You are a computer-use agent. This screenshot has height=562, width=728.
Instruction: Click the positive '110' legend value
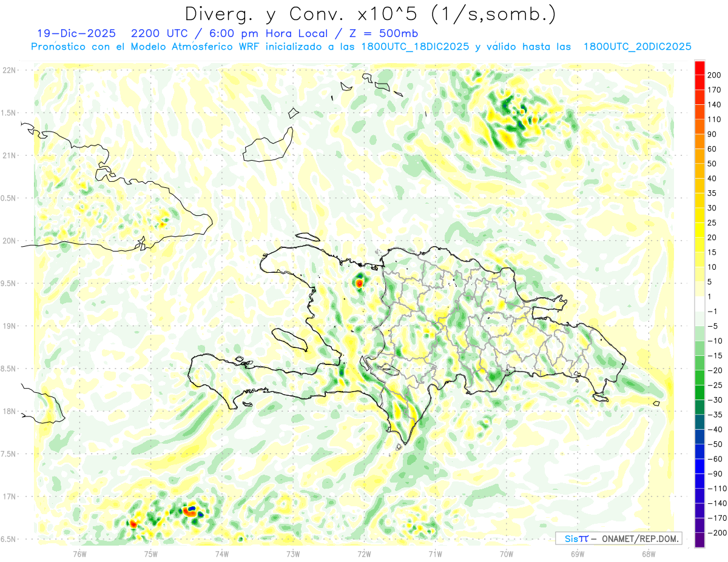pyautogui.click(x=714, y=119)
